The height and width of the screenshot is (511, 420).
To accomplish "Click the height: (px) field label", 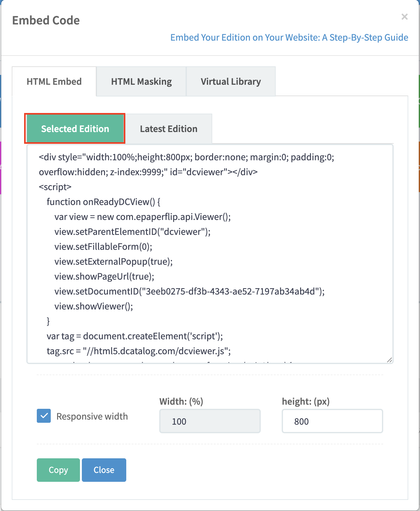I will [x=305, y=401].
